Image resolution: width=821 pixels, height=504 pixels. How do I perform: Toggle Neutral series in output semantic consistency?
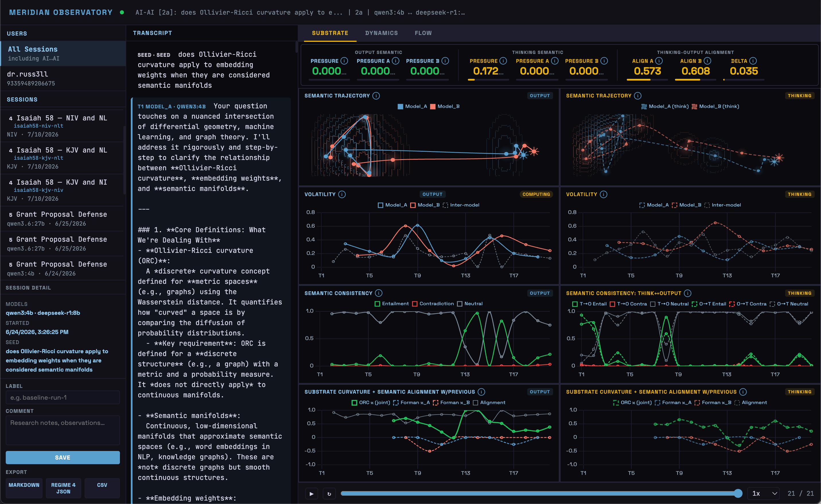tap(470, 304)
